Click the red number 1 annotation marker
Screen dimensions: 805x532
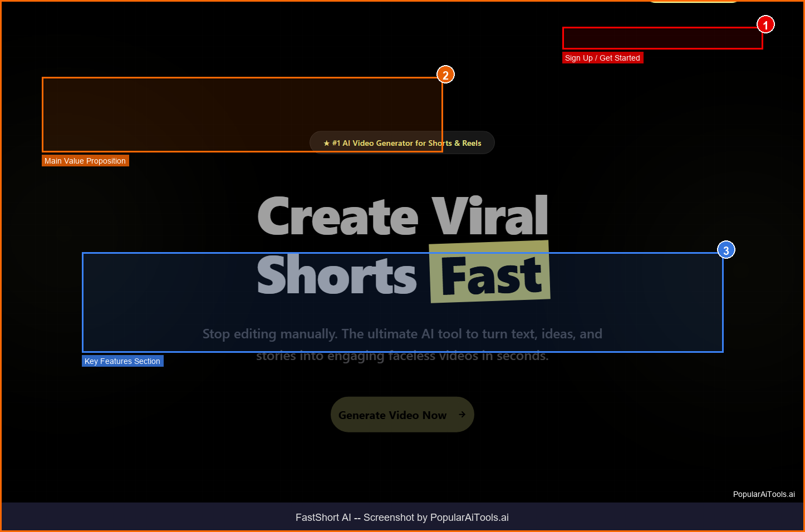tap(765, 25)
